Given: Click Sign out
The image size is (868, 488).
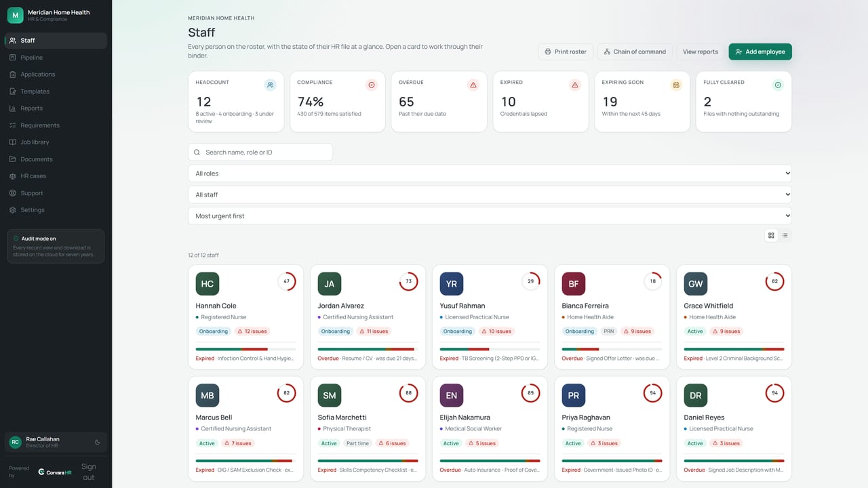Looking at the screenshot, I should click(89, 472).
